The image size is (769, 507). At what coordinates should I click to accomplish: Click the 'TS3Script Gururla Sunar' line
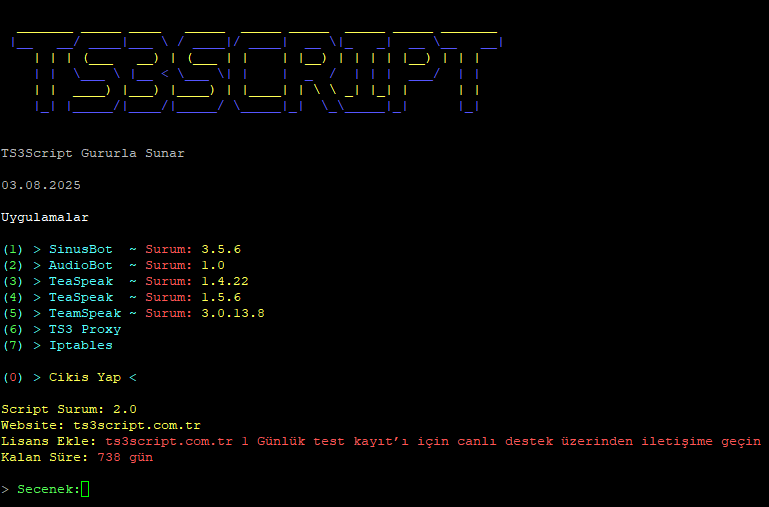click(x=93, y=153)
